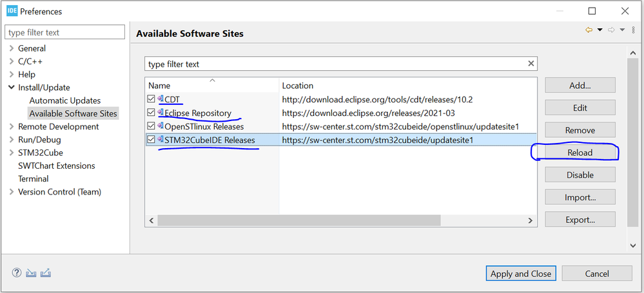Select the openstlinux/updatesite1 location URL
Viewport: 644px width, 293px height.
[x=400, y=126]
